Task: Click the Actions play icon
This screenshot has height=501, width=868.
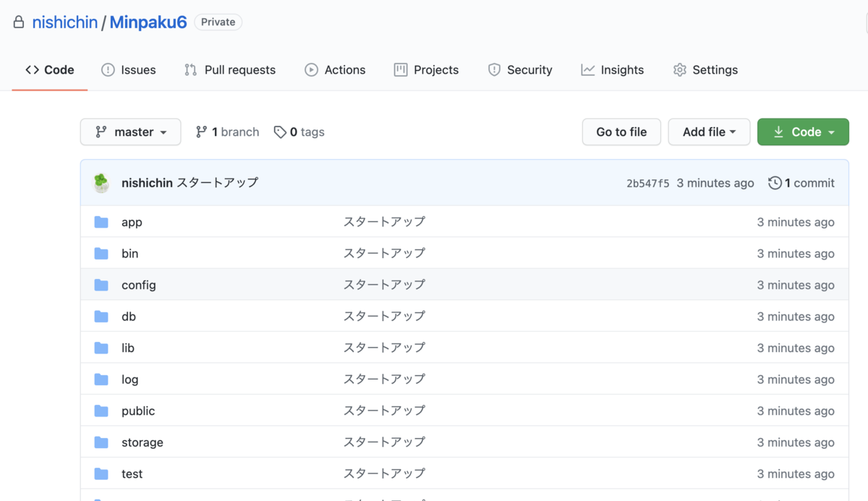Action: (311, 70)
